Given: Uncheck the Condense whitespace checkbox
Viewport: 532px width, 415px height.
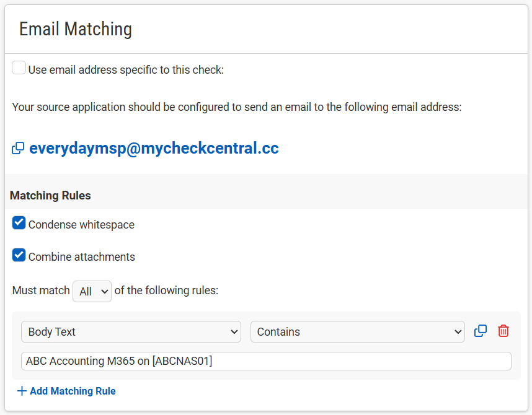Looking at the screenshot, I should [19, 223].
